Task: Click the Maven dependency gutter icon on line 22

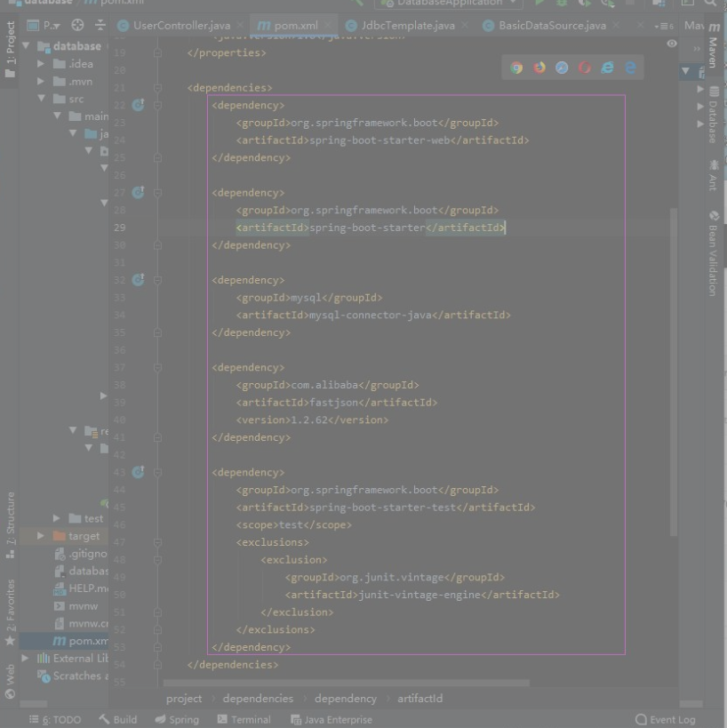Action: point(138,105)
